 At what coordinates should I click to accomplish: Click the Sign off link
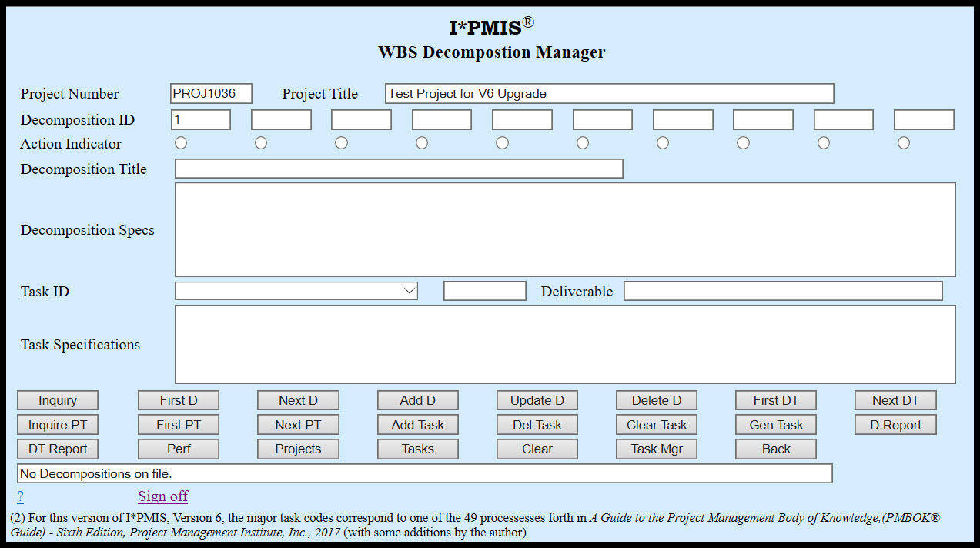[x=162, y=496]
